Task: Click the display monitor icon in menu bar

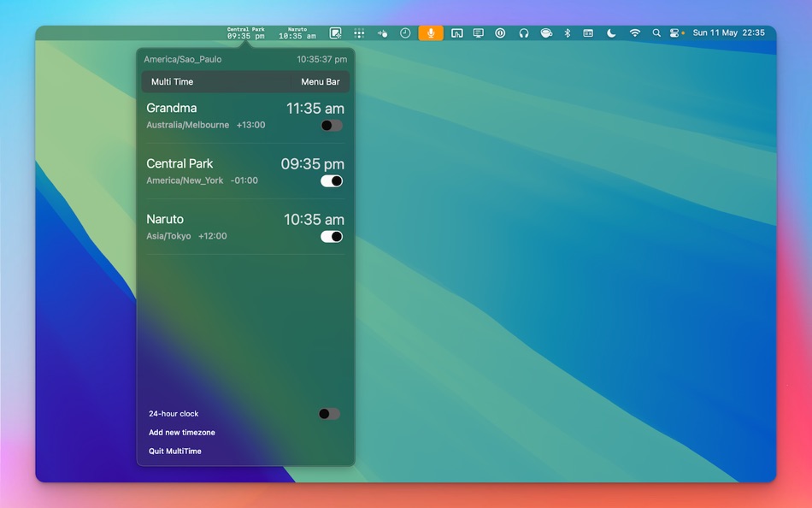Action: [479, 33]
